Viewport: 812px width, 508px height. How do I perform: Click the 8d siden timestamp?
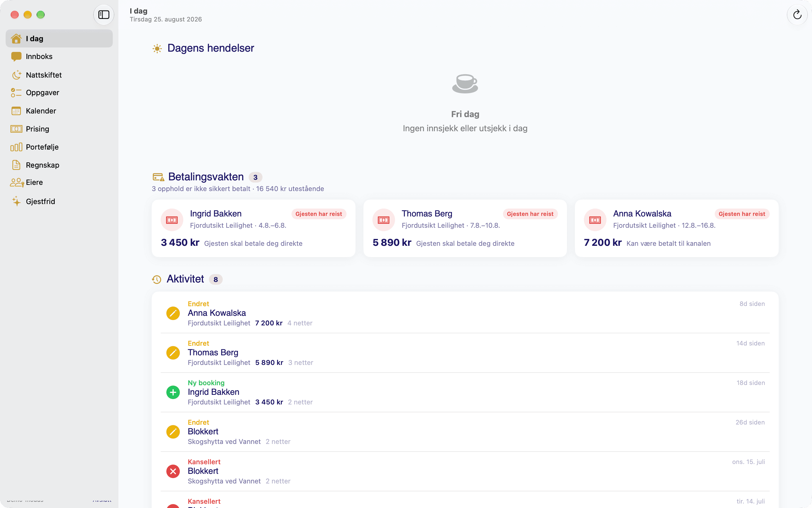[752, 304]
